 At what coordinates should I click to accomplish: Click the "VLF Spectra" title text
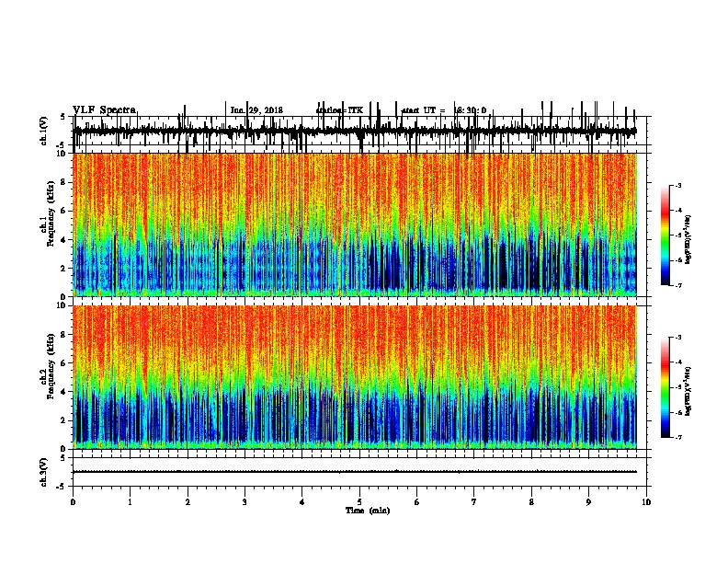[x=105, y=110]
